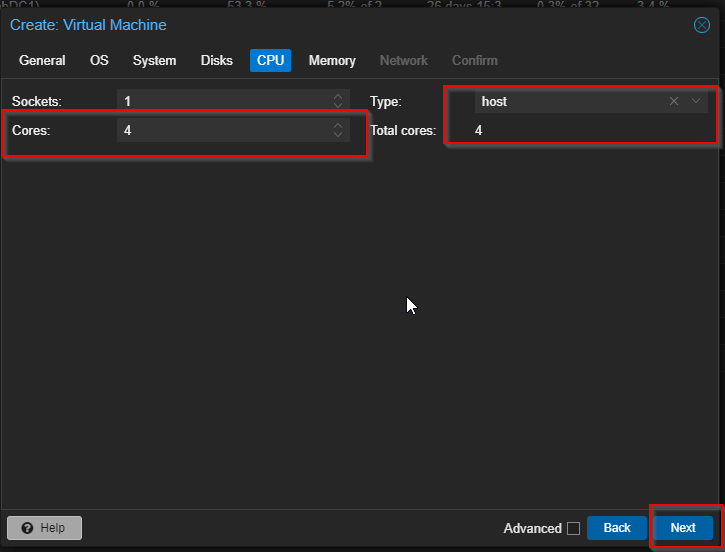
Task: Click Next to proceed to Memory
Action: click(x=683, y=528)
